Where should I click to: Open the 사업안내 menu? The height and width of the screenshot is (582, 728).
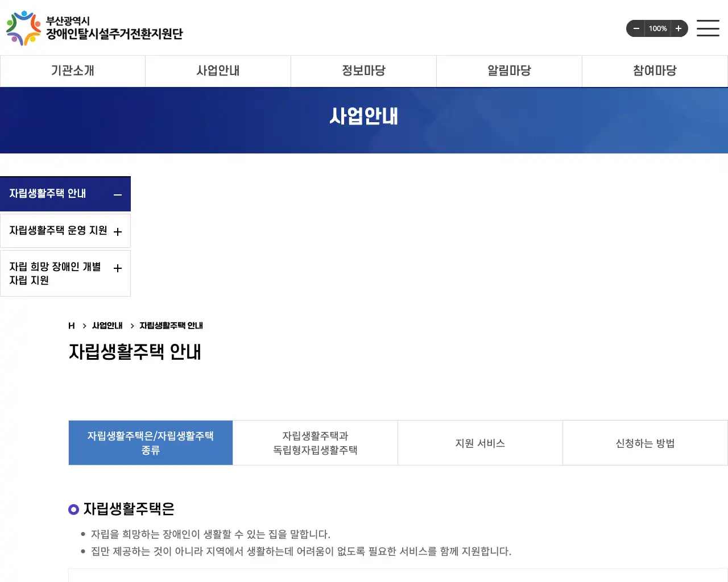[218, 71]
